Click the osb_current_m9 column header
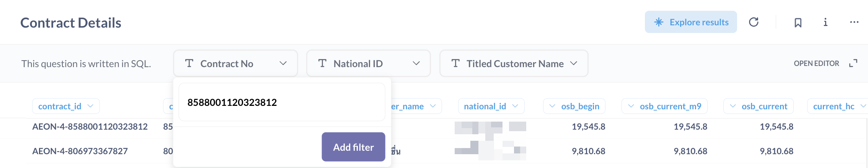 [664, 106]
